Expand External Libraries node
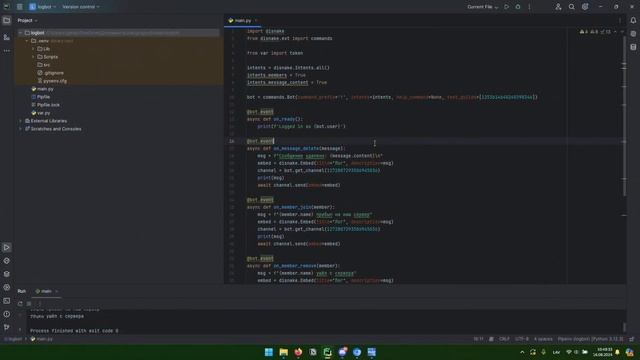Screen dimensions: 640x360 point(20,121)
